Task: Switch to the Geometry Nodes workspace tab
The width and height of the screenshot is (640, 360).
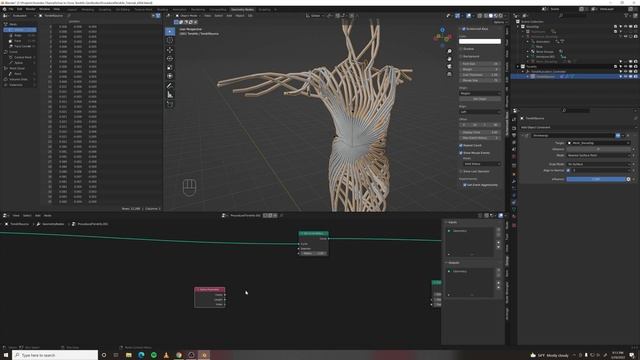Action: pyautogui.click(x=242, y=9)
